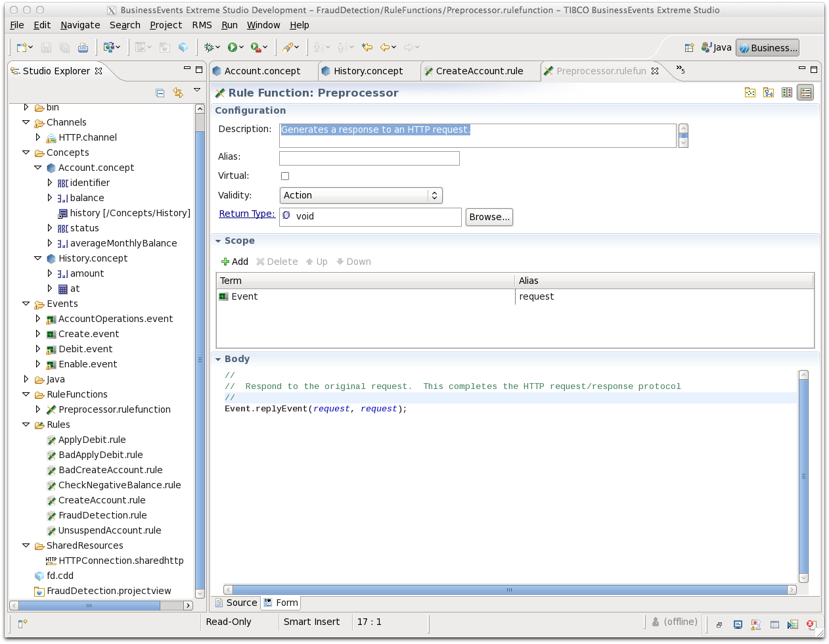Click the Search flashlight toolbar icon
The height and width of the screenshot is (644, 829).
pyautogui.click(x=288, y=47)
